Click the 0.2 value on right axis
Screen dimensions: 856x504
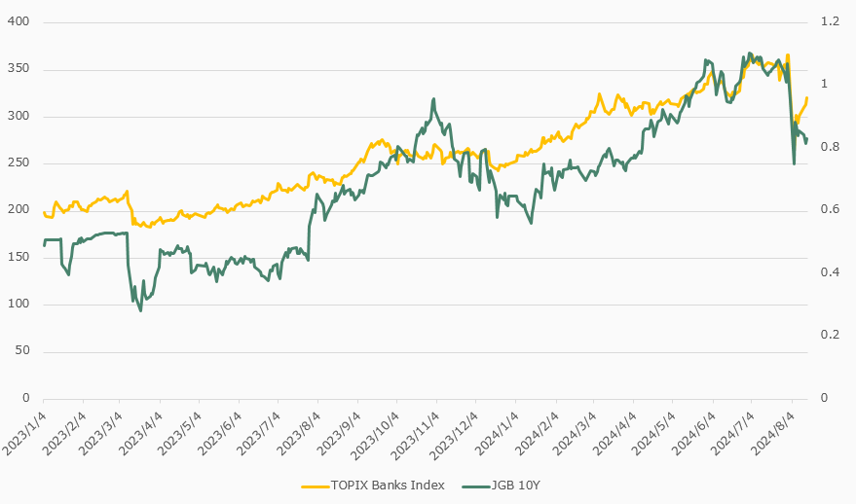[x=833, y=336]
